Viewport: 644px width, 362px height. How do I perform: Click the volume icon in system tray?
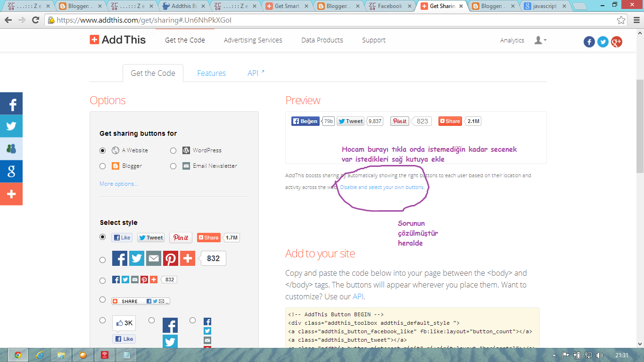pyautogui.click(x=600, y=355)
